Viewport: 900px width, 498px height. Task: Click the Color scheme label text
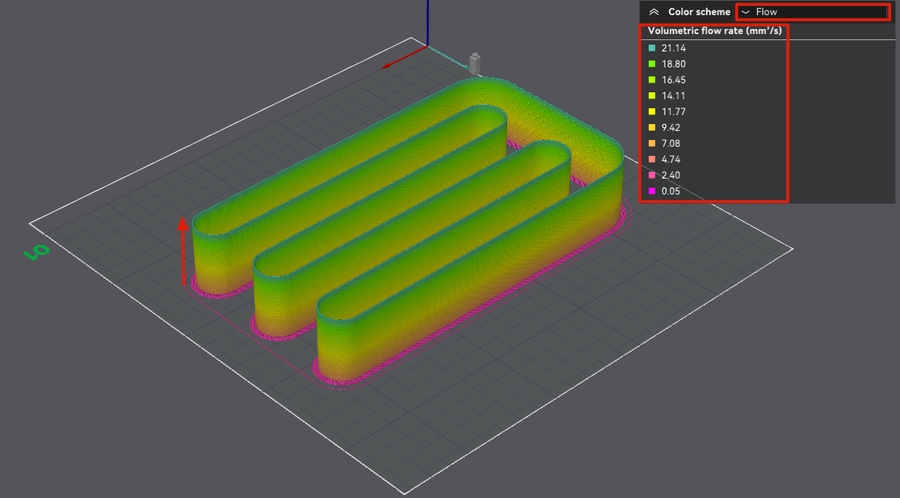pos(698,12)
